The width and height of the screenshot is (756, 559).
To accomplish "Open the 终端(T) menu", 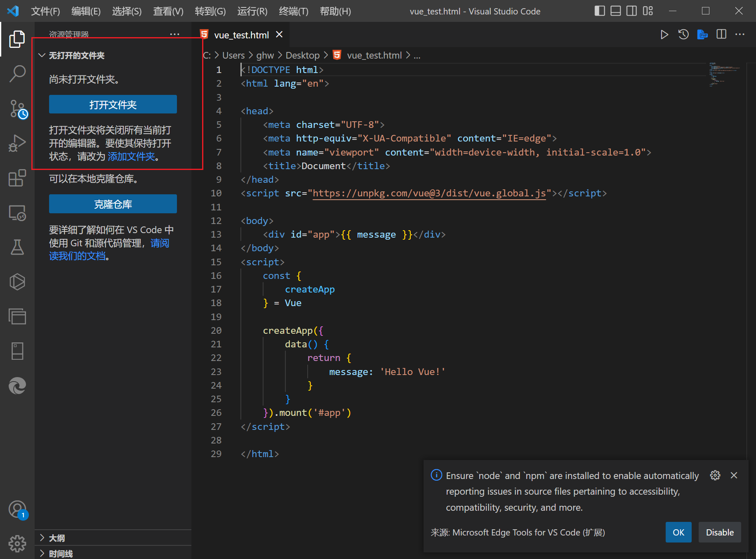I will click(x=293, y=11).
